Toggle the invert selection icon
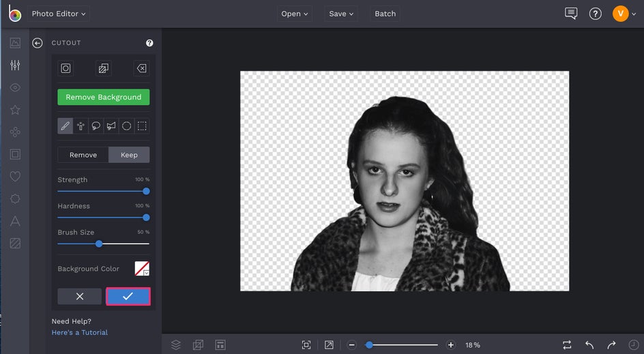Screen dimensions: 644x354 103,68
